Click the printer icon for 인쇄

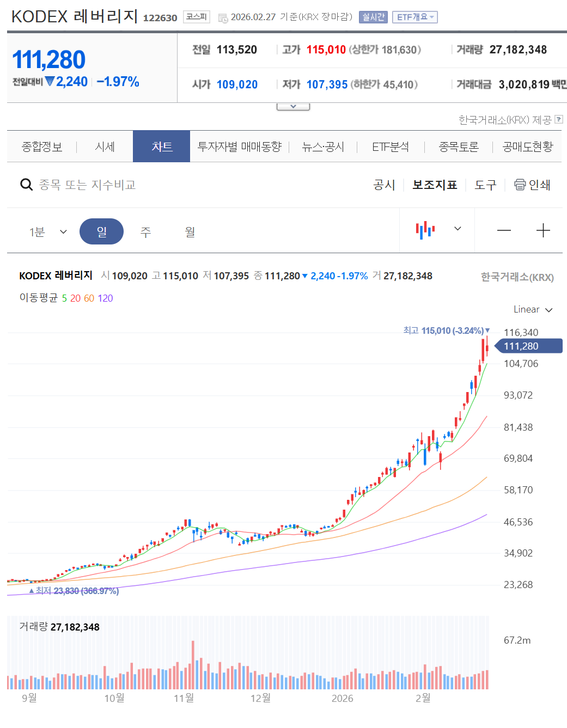(520, 185)
